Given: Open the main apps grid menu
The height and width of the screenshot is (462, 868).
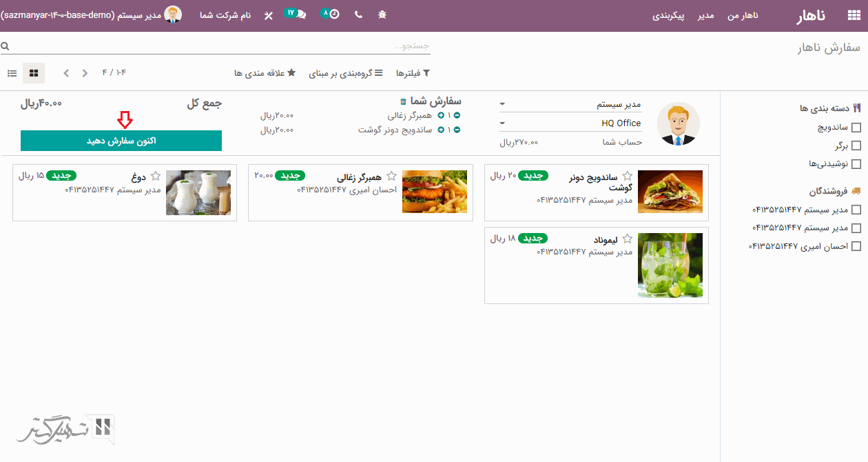Looking at the screenshot, I should pos(852,15).
